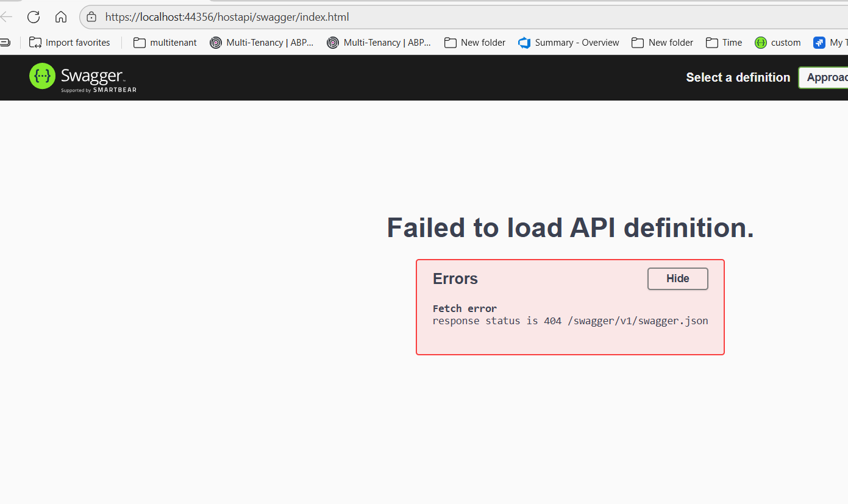Click the Swagger logo in the header

point(83,77)
